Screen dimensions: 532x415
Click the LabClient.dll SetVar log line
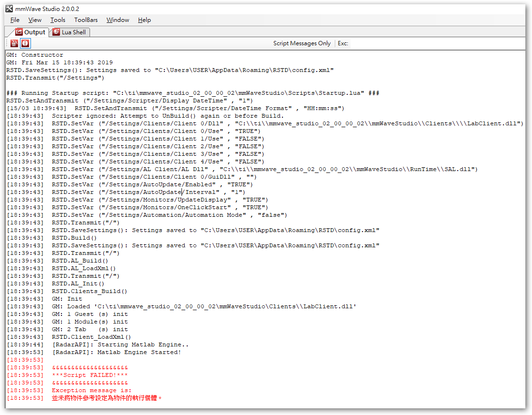tap(265, 123)
